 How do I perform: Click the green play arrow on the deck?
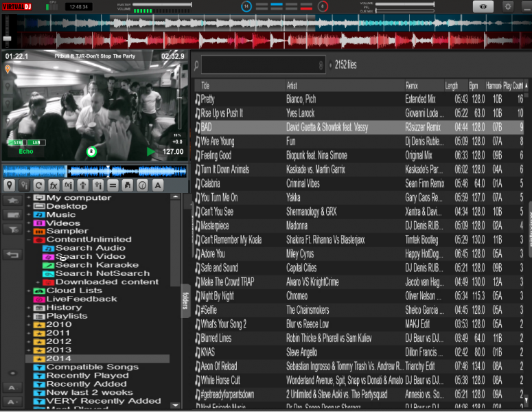click(151, 152)
